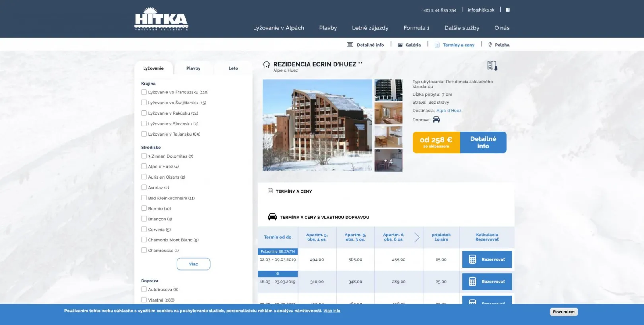Click the next-columns arrow in price table
This screenshot has width=644, height=325.
pos(417,237)
